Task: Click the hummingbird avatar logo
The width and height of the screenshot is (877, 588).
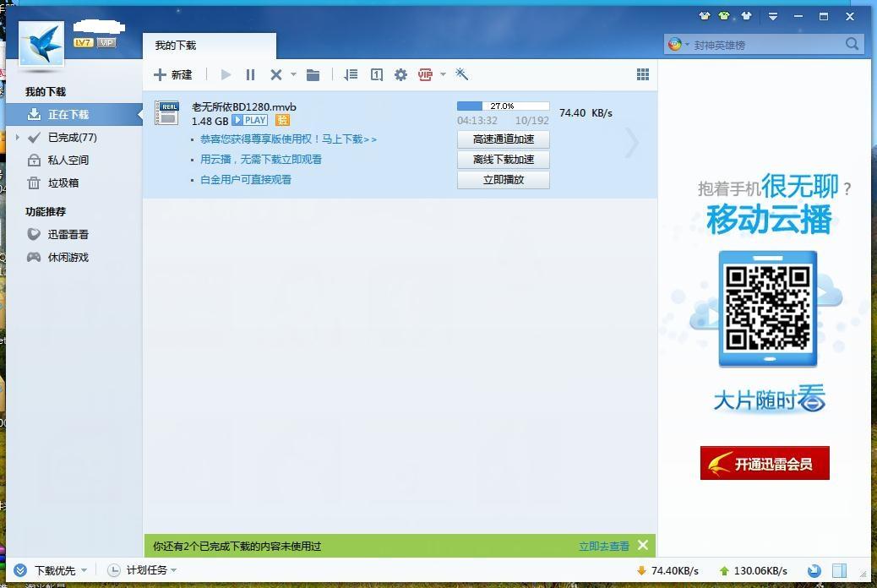Action: (x=41, y=43)
